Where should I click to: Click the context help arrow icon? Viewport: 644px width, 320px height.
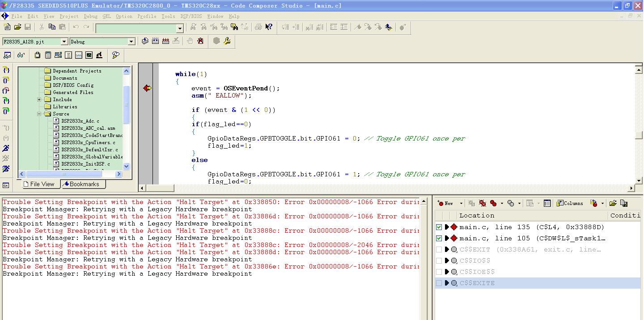[x=269, y=27]
